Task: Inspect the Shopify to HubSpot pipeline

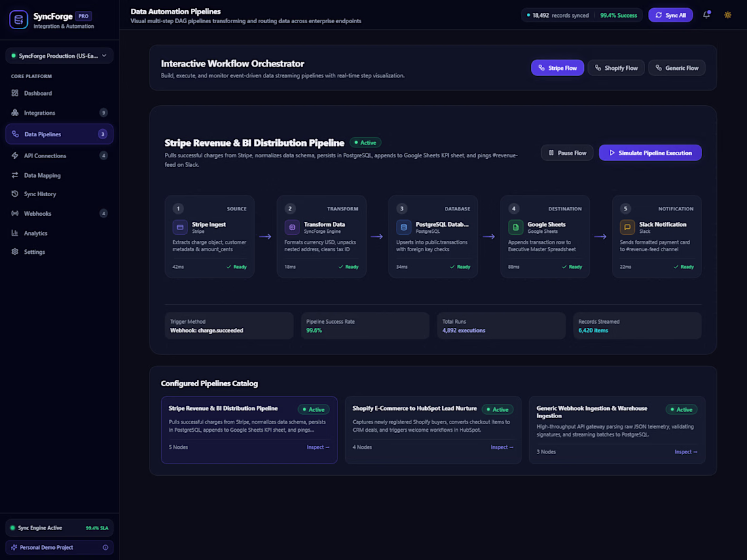Action: 502,447
